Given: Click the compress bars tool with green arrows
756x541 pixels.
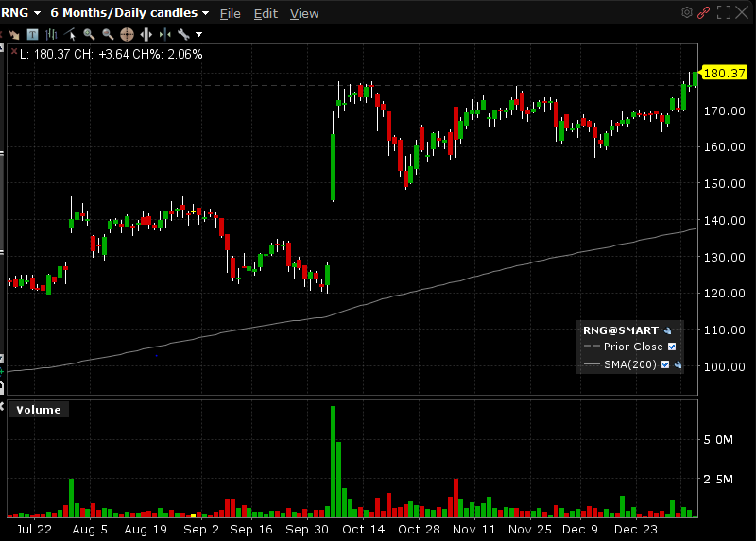Looking at the screenshot, I should tap(164, 34).
